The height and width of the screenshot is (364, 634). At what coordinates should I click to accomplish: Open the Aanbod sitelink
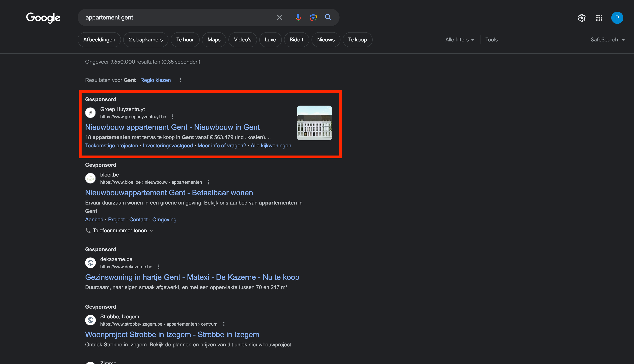[x=94, y=219]
